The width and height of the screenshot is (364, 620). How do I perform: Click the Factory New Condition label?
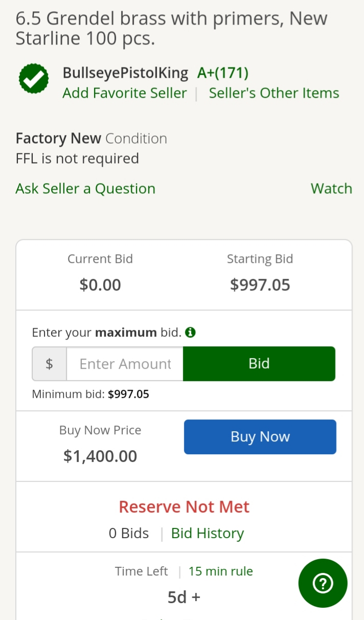coord(91,139)
